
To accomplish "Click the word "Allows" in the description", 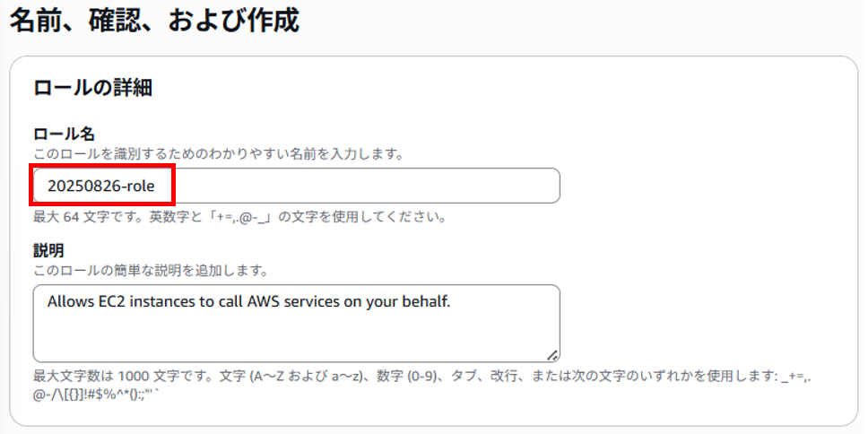I will pyautogui.click(x=65, y=302).
